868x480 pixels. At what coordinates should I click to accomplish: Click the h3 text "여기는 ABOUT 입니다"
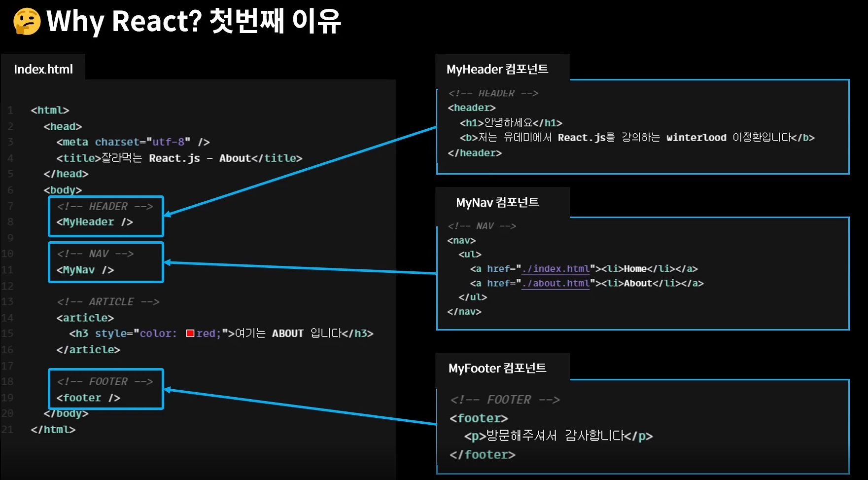[288, 333]
